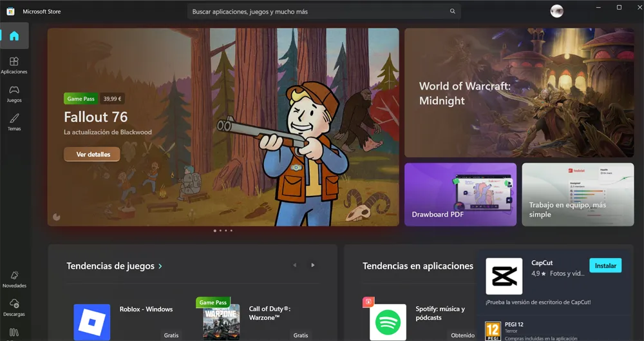The height and width of the screenshot is (341, 644).
Task: Click the Gratis label under Roblox
Action: click(x=171, y=335)
